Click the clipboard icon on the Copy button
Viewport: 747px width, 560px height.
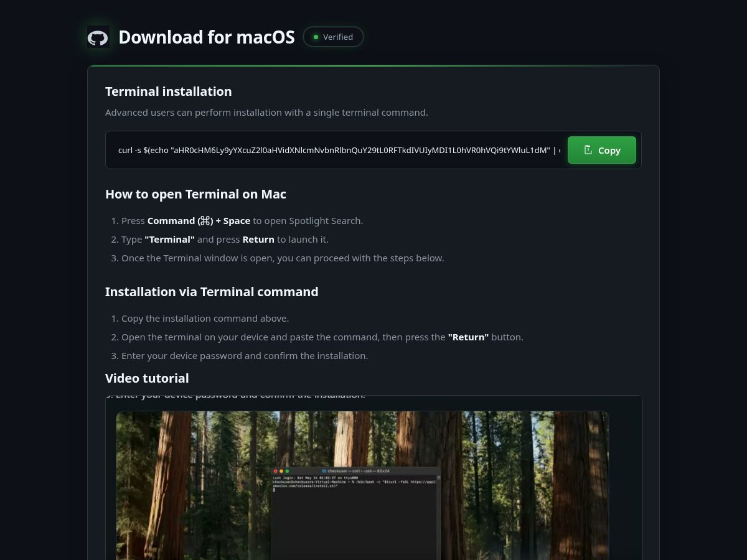click(x=588, y=150)
